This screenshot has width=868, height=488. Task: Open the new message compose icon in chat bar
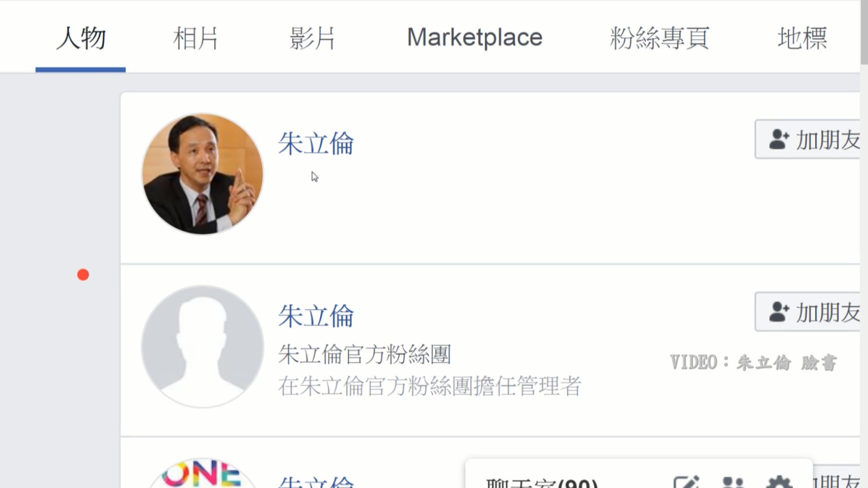pyautogui.click(x=686, y=482)
